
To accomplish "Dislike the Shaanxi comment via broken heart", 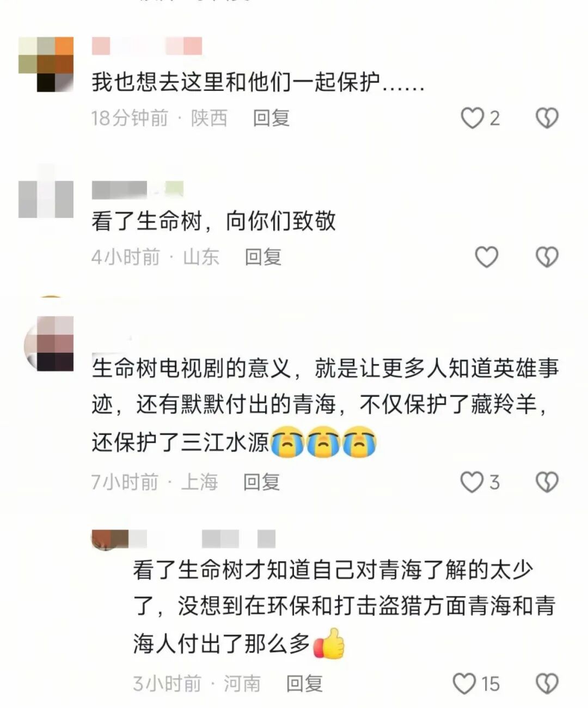I will click(547, 118).
